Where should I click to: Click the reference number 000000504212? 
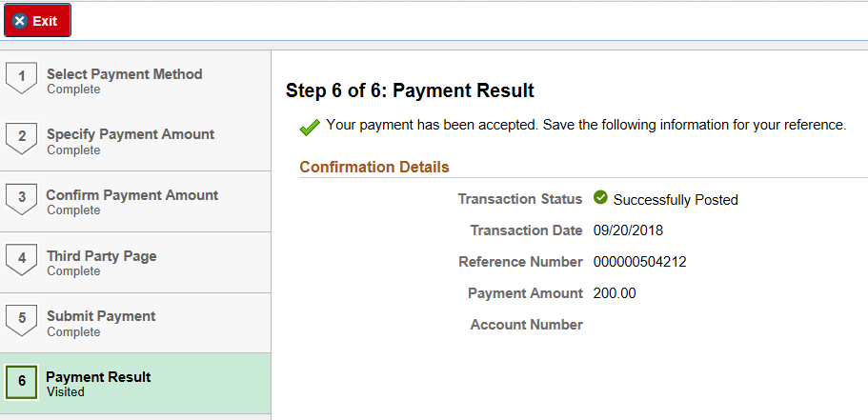(639, 262)
